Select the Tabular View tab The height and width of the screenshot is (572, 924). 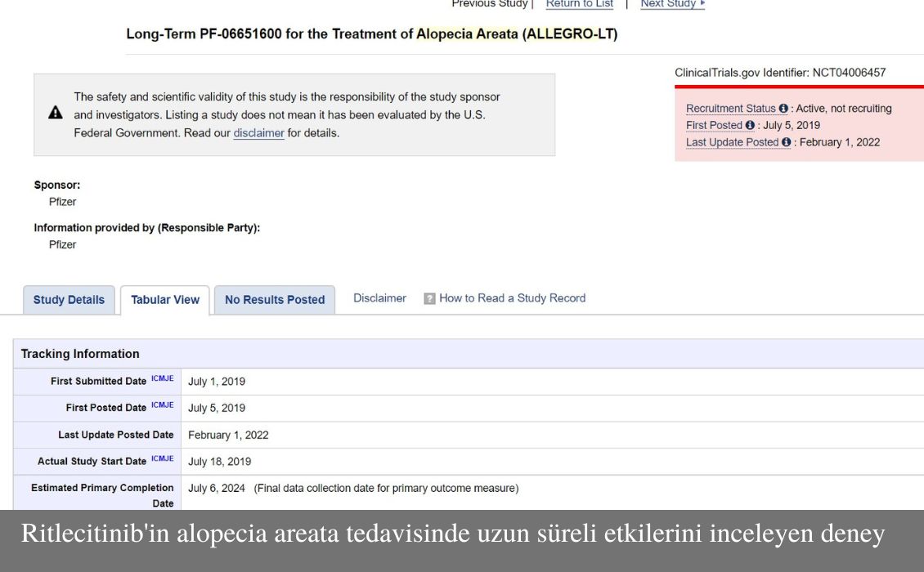tap(165, 300)
